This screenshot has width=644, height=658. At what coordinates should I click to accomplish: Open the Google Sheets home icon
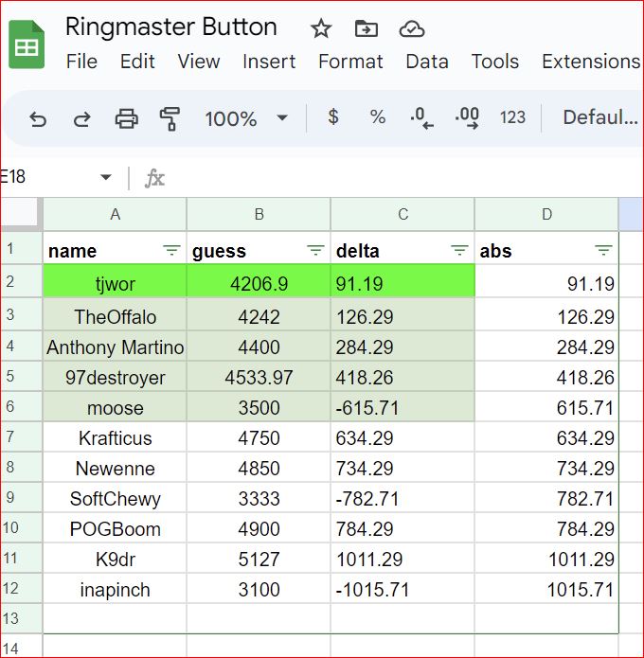click(x=27, y=44)
